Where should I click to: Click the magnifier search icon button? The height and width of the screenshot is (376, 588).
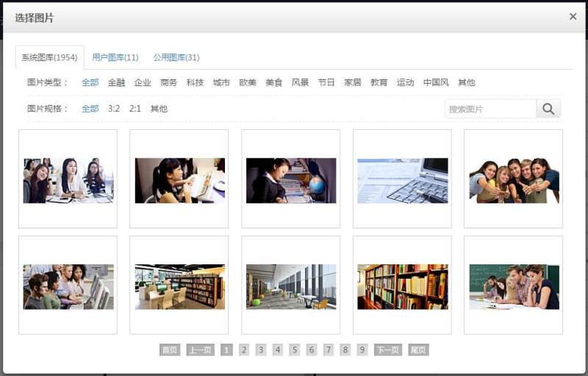point(548,109)
